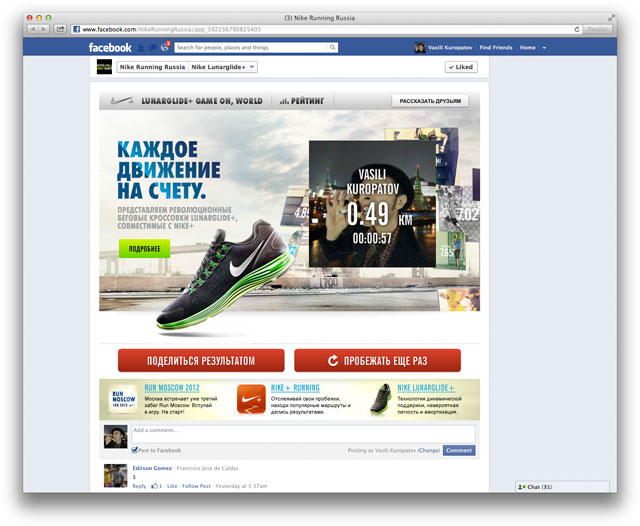The height and width of the screenshot is (526, 640).
Task: Open the Nike Lunarglide+ shoe icon
Action: point(381,399)
